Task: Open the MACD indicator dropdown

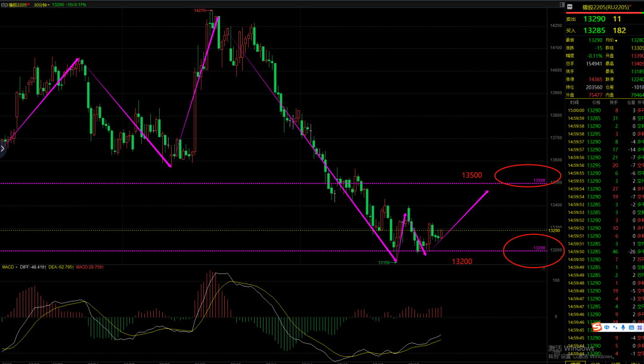Action: [10, 267]
